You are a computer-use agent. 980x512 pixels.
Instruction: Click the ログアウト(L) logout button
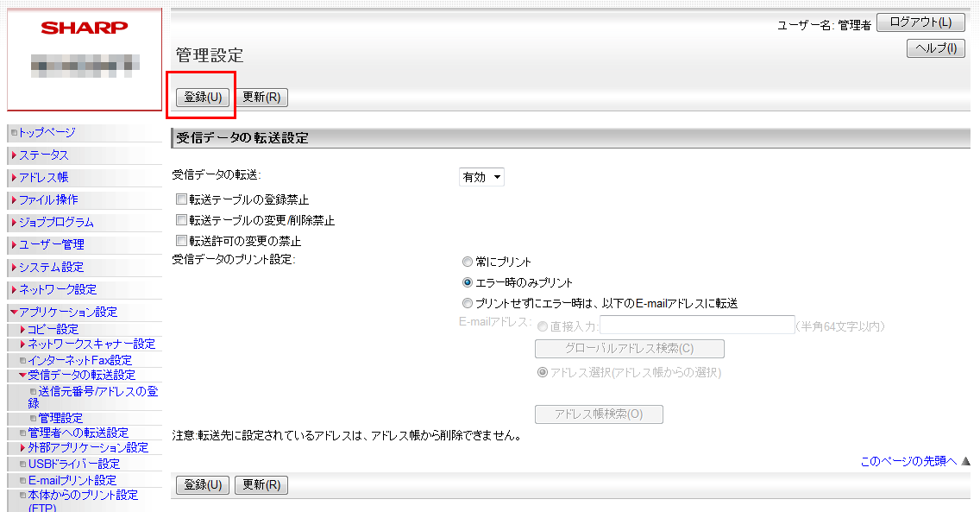coord(920,22)
